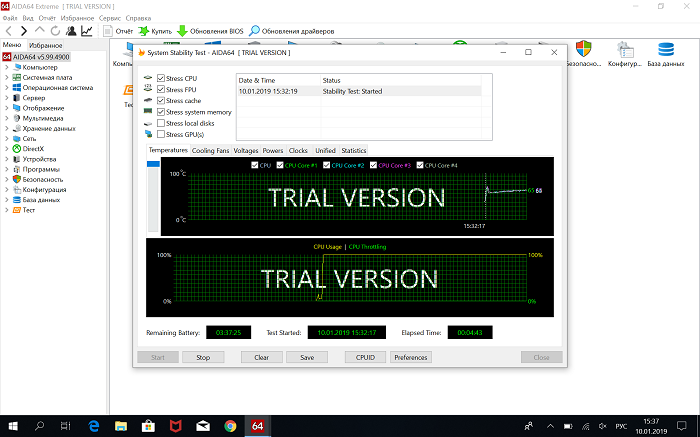Click the Back navigation arrow in toolbar
The width and height of the screenshot is (700, 437).
(8, 31)
